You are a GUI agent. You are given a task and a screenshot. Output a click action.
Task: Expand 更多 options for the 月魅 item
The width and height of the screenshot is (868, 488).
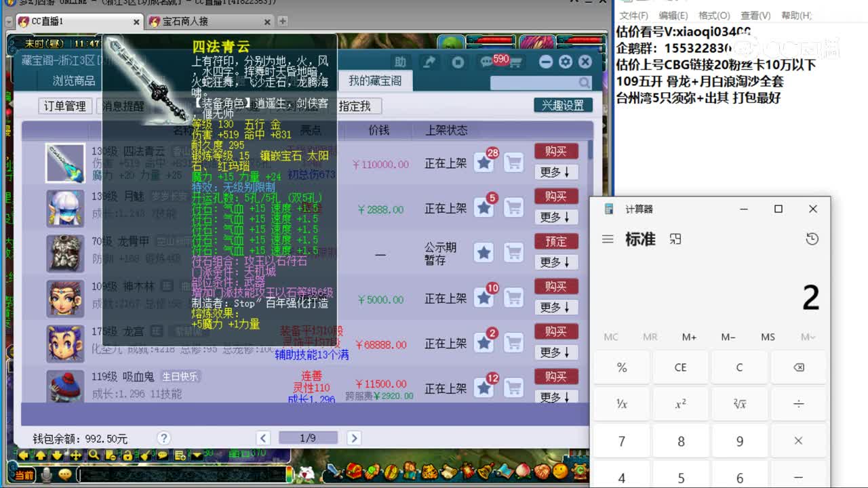556,217
